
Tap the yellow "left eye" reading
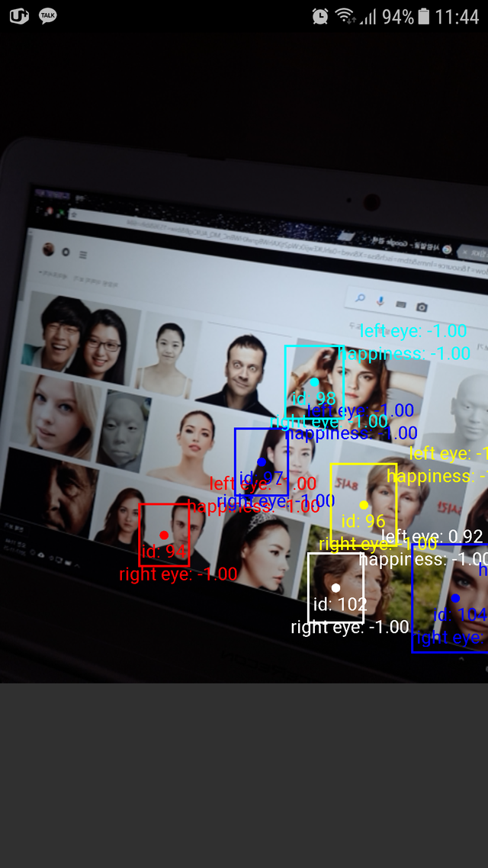(x=448, y=454)
